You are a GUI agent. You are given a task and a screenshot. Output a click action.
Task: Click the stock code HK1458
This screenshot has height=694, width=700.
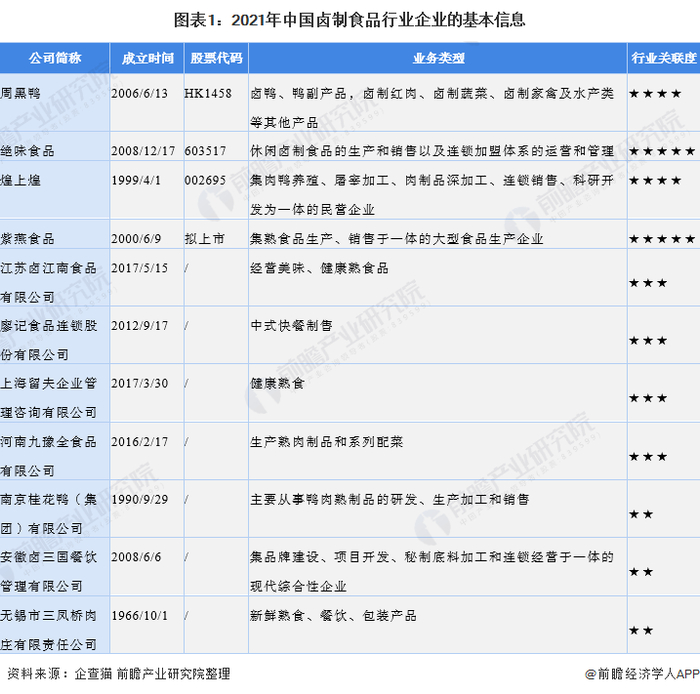point(208,93)
